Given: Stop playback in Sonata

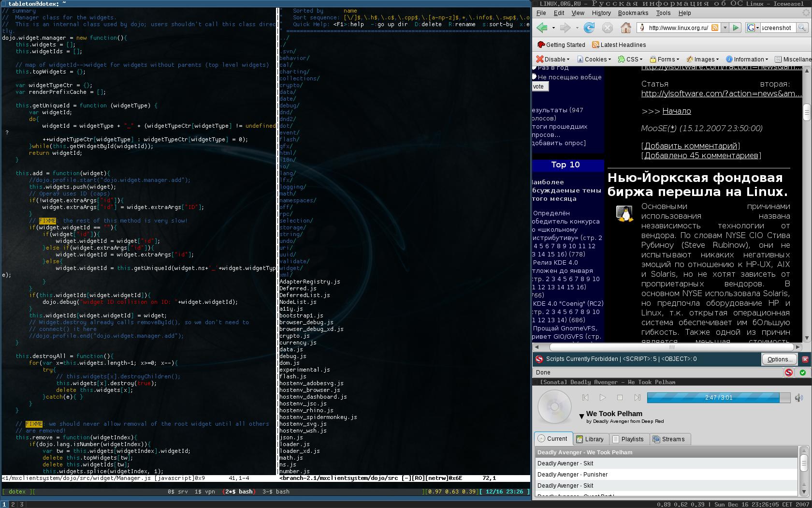Looking at the screenshot, I should (620, 397).
